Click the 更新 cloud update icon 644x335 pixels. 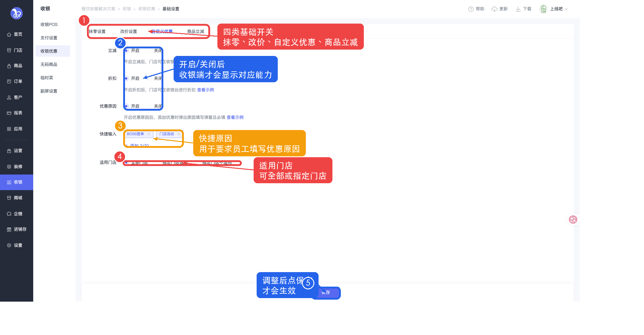coord(495,9)
